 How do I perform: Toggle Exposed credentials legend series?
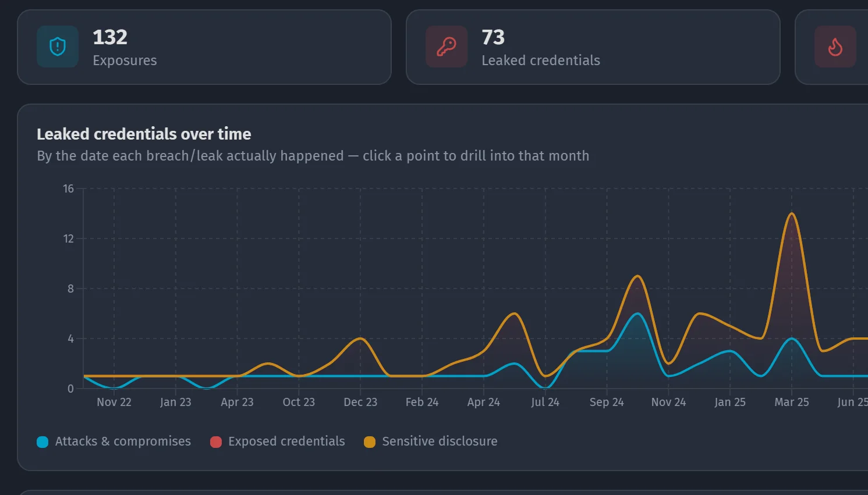278,441
